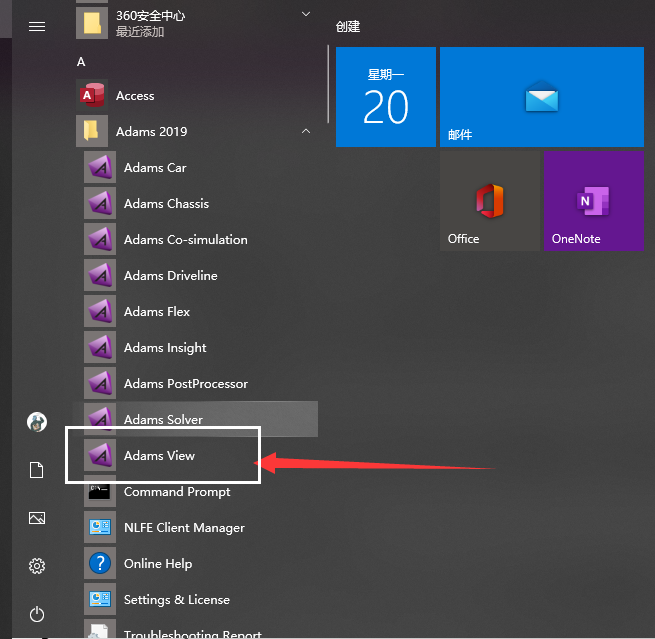Open Microsoft Access app
The width and height of the screenshot is (655, 639).
pyautogui.click(x=135, y=96)
